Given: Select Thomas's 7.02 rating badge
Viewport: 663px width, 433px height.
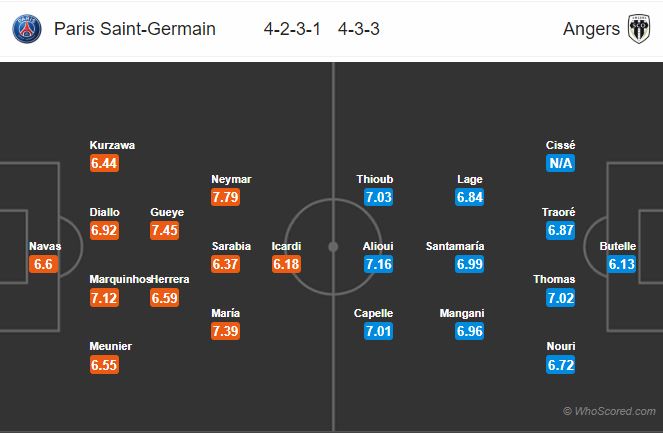Looking at the screenshot, I should 560,298.
